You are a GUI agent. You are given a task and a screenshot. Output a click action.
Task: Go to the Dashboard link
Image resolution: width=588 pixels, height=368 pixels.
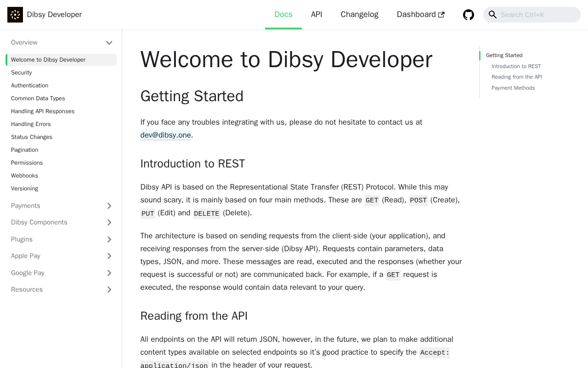tap(421, 15)
